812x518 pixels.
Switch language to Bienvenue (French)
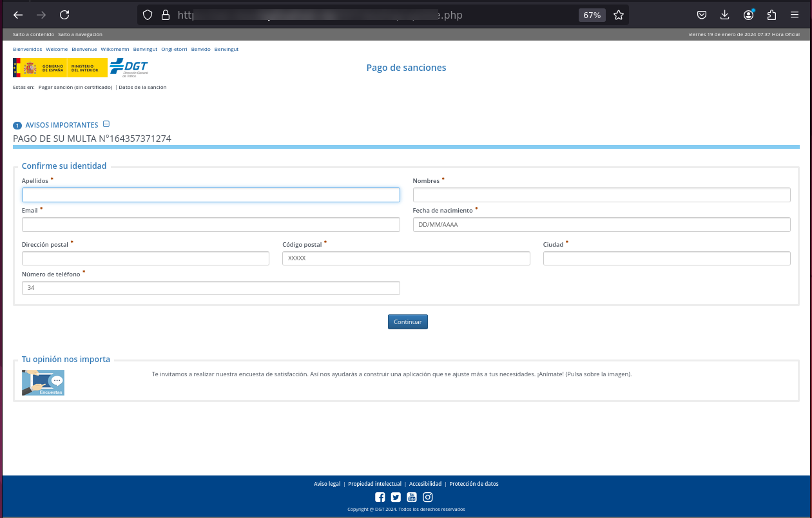[84, 49]
